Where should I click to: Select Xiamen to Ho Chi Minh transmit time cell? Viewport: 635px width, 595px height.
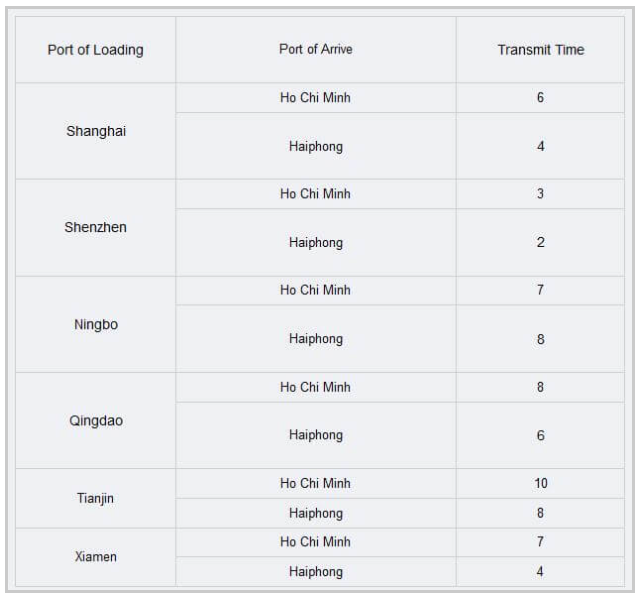pos(540,542)
